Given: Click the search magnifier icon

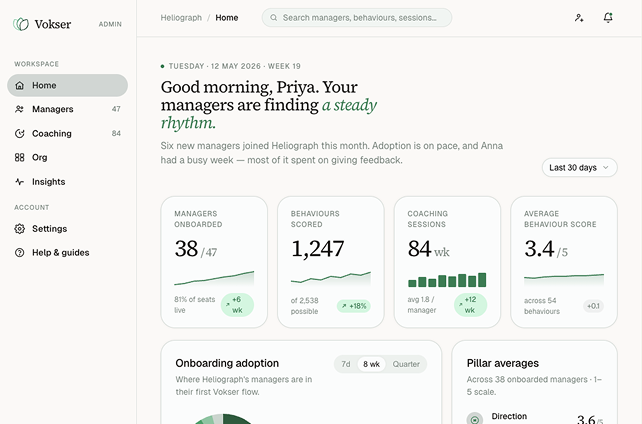Looking at the screenshot, I should click(x=274, y=18).
